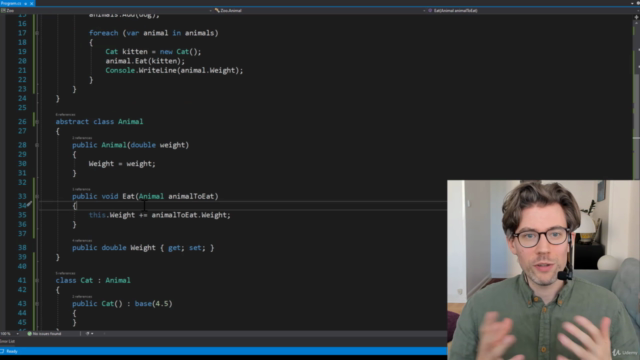Open the 100 % zoom level dropdown
The width and height of the screenshot is (640, 360).
click(17, 333)
